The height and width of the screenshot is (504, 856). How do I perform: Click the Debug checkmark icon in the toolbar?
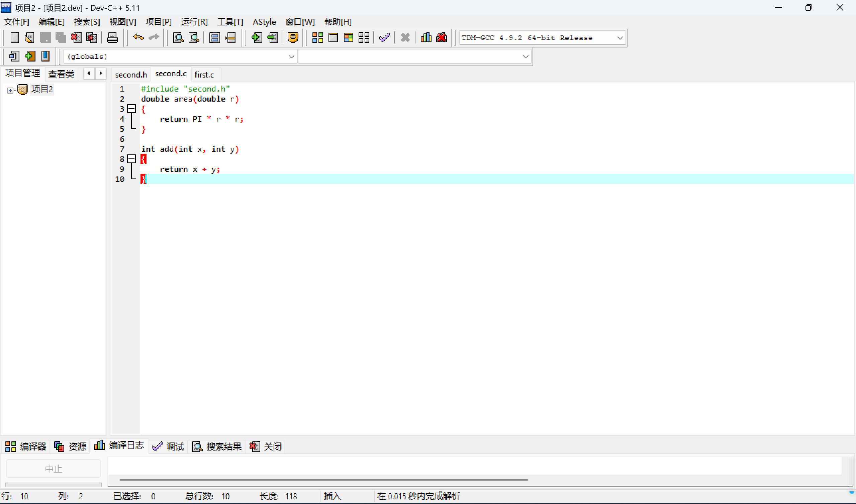click(384, 37)
